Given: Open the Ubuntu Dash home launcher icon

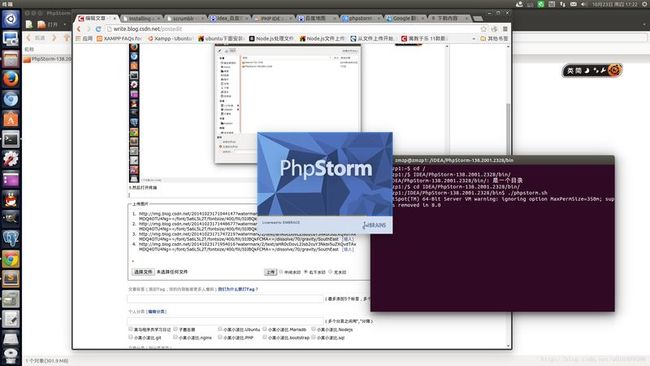Looking at the screenshot, I should click(x=10, y=19).
